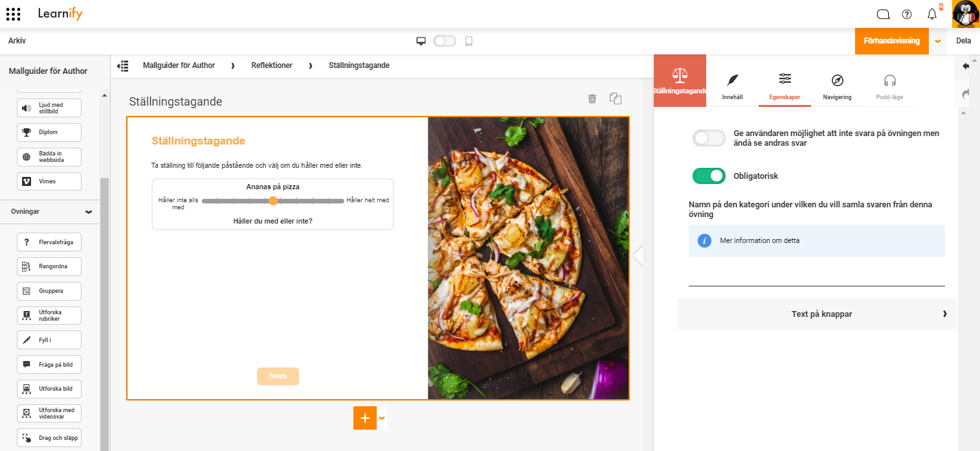Open the apps grid menu
Image resolution: width=980 pixels, height=451 pixels.
point(13,14)
